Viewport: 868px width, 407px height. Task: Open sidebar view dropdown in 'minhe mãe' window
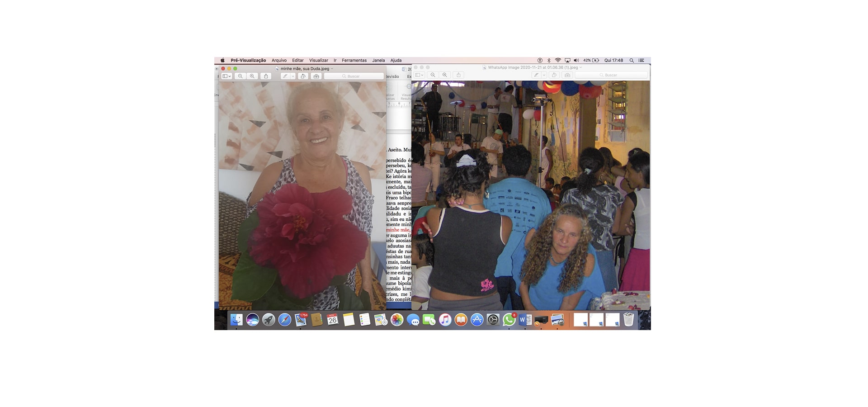[227, 76]
